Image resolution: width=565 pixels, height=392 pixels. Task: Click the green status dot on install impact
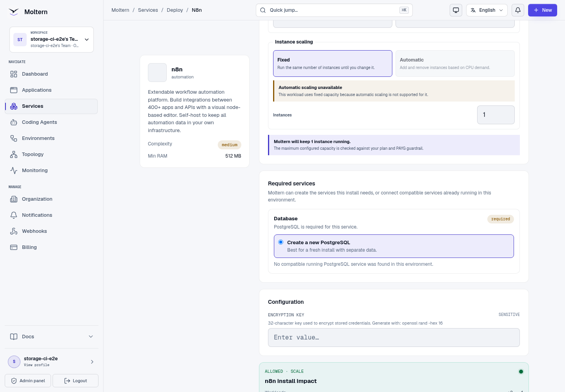coord(521,372)
